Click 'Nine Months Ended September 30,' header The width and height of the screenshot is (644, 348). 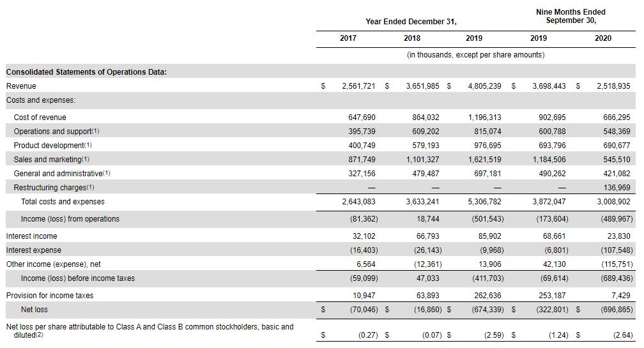coord(571,16)
